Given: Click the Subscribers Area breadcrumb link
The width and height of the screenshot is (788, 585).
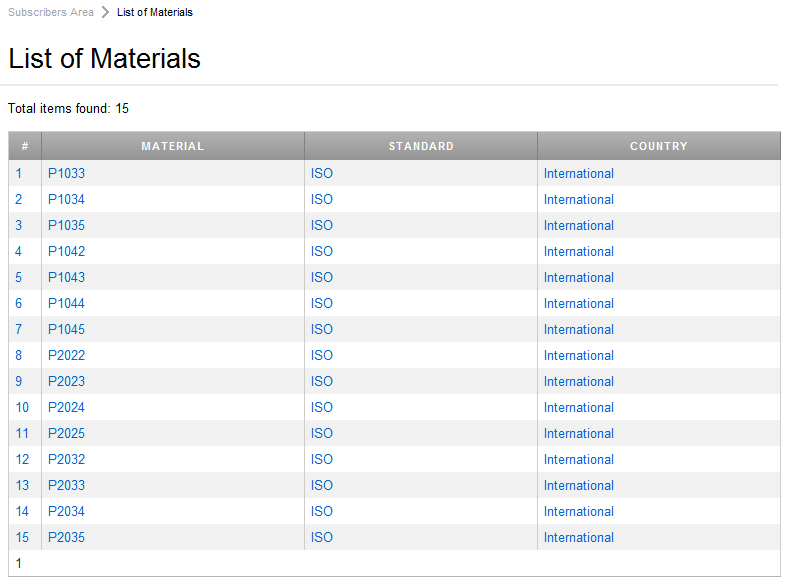Looking at the screenshot, I should pos(51,12).
